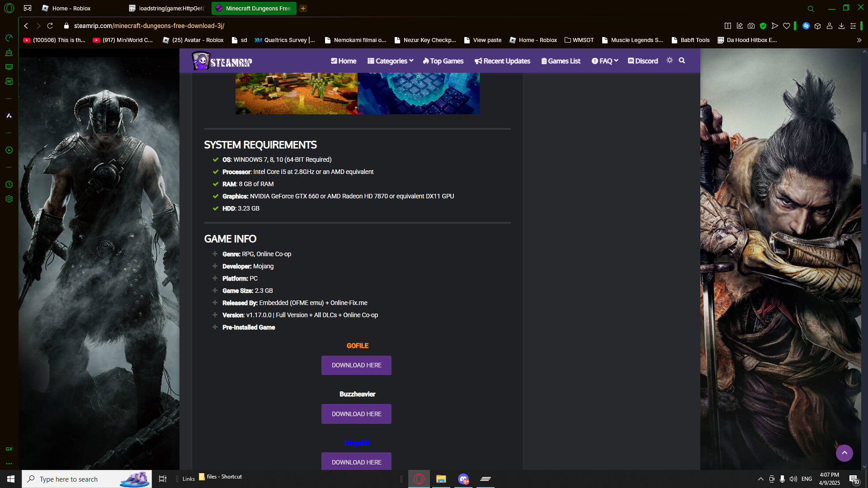Viewport: 868px width, 488px height.
Task: Open the GX Control speedometer panel in sidebar
Action: pos(9,38)
